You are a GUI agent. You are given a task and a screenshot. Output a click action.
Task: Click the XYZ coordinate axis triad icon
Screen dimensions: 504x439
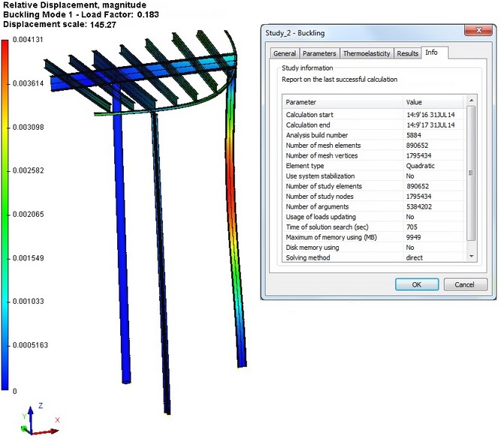pos(38,420)
